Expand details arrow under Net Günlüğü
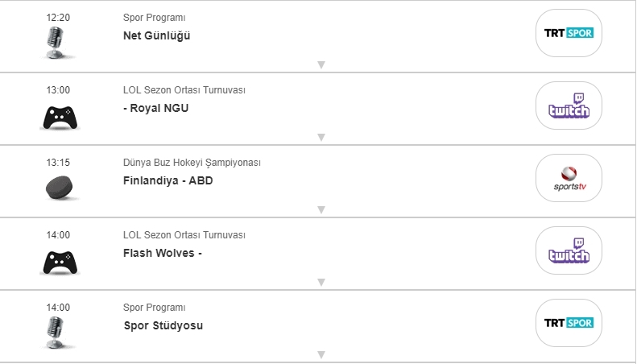This screenshot has height=364, width=637. [321, 64]
